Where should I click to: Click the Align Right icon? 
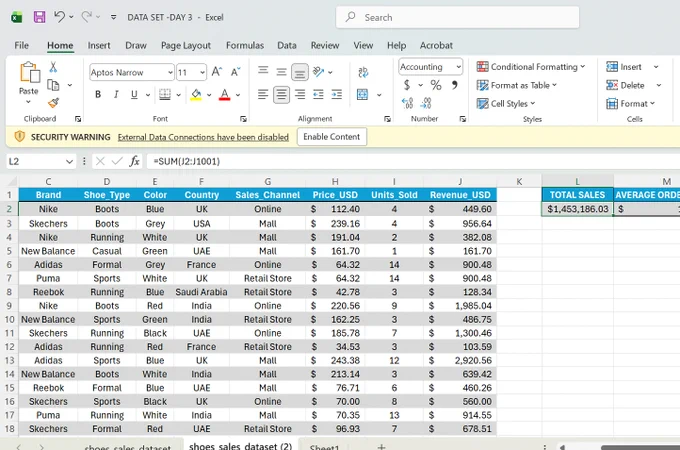(300, 94)
